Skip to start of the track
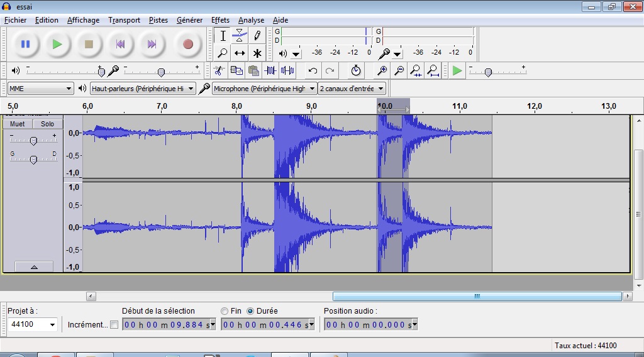 pos(120,44)
